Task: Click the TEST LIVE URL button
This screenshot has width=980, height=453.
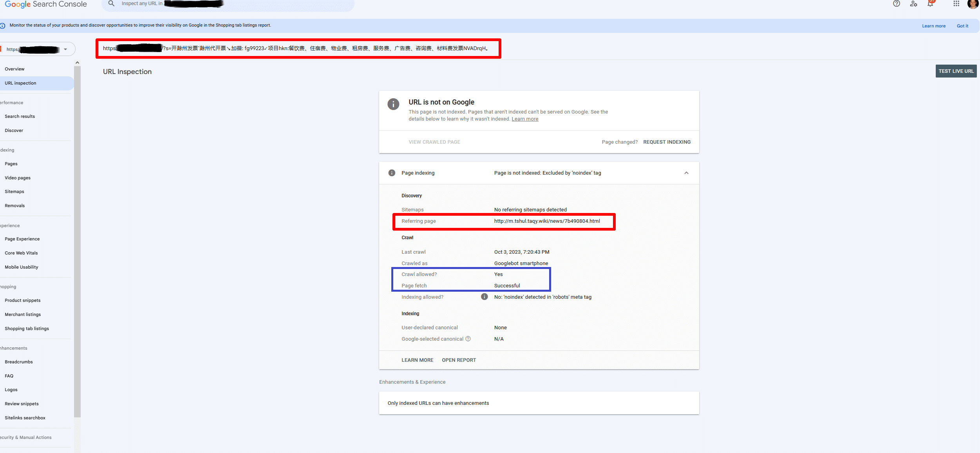Action: (956, 71)
